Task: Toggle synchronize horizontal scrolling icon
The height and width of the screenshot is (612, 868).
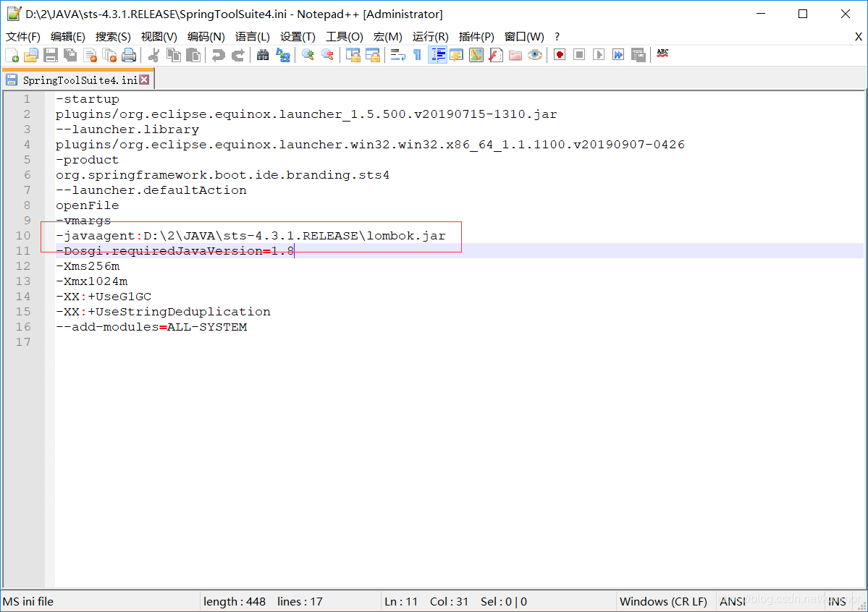Action: [373, 55]
